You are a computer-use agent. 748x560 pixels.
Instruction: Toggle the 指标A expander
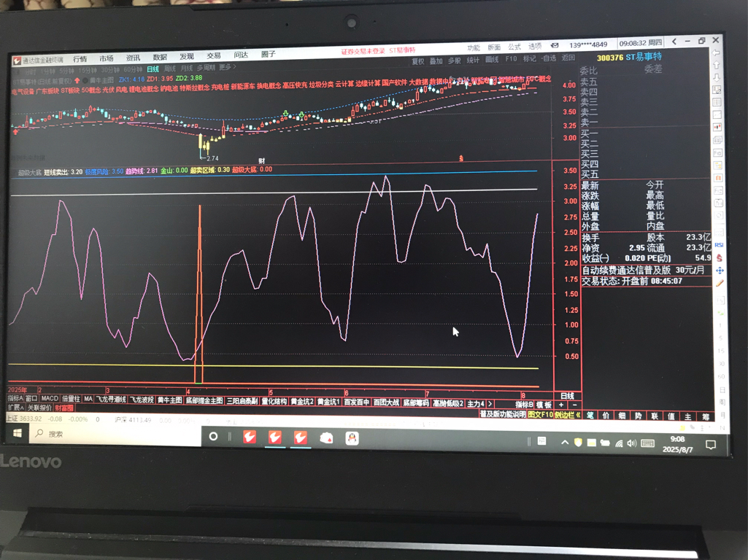coord(15,398)
